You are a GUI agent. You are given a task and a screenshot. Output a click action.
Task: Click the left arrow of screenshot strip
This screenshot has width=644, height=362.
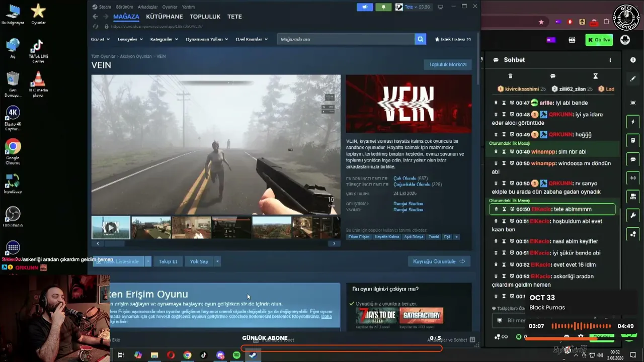click(98, 244)
